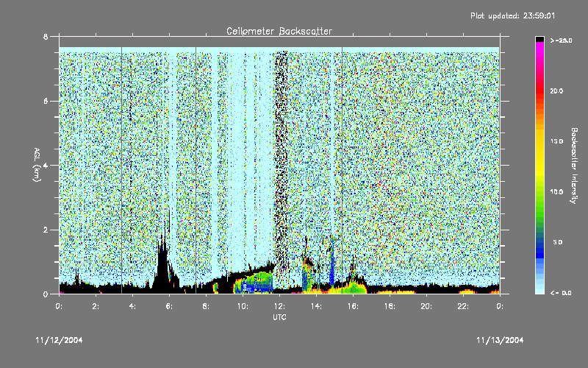Click the "2:" UTC hour tick label
Image resolution: width=588 pixels, height=368 pixels.
96,306
